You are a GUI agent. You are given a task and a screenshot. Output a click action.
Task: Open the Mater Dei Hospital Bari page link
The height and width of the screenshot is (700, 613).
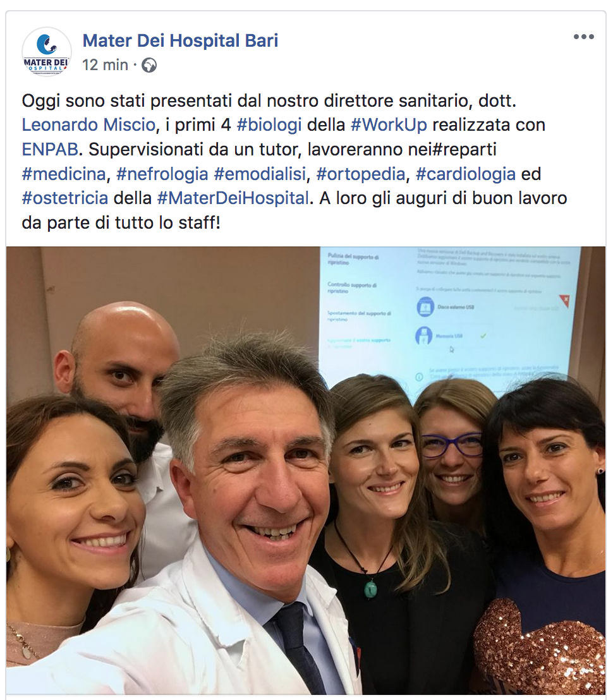[x=180, y=40]
